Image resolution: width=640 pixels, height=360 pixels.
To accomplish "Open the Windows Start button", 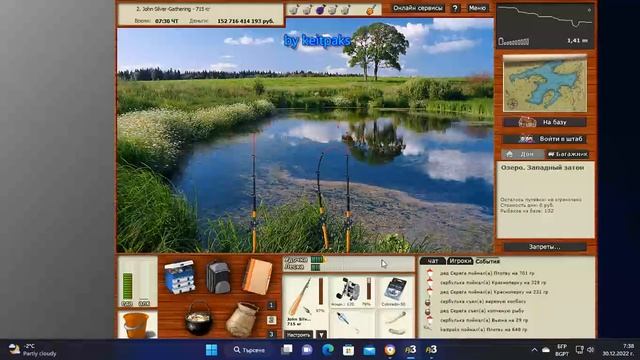I will (x=211, y=350).
